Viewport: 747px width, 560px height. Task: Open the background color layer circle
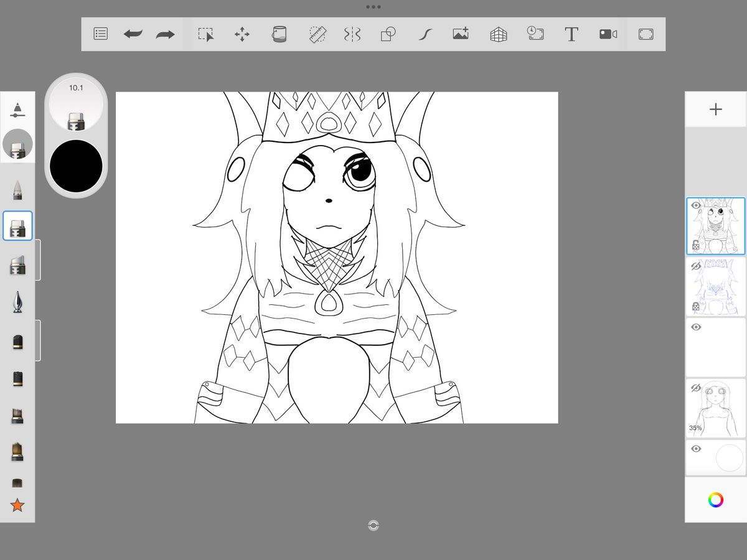(730, 459)
